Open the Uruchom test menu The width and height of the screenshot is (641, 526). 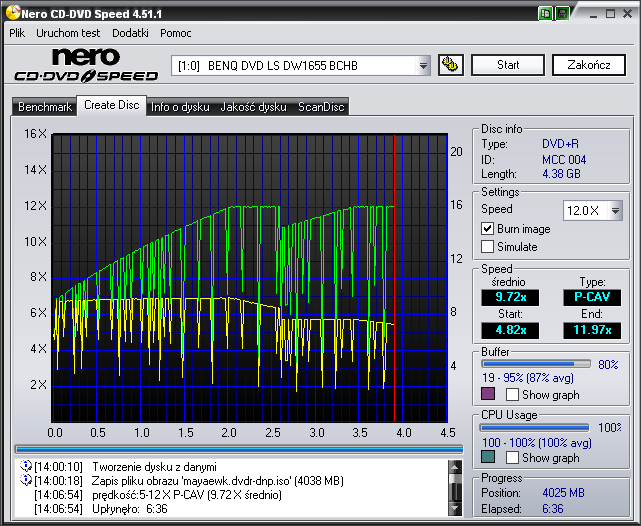[68, 33]
